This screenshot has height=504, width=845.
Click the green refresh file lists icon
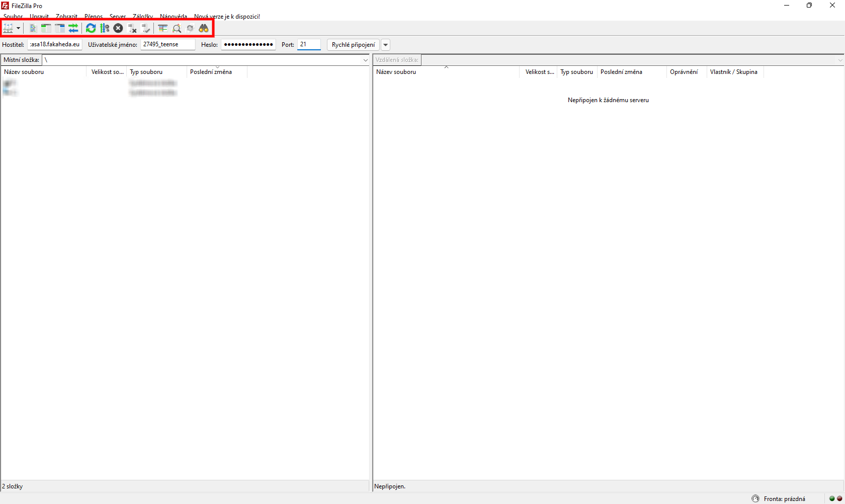(91, 28)
